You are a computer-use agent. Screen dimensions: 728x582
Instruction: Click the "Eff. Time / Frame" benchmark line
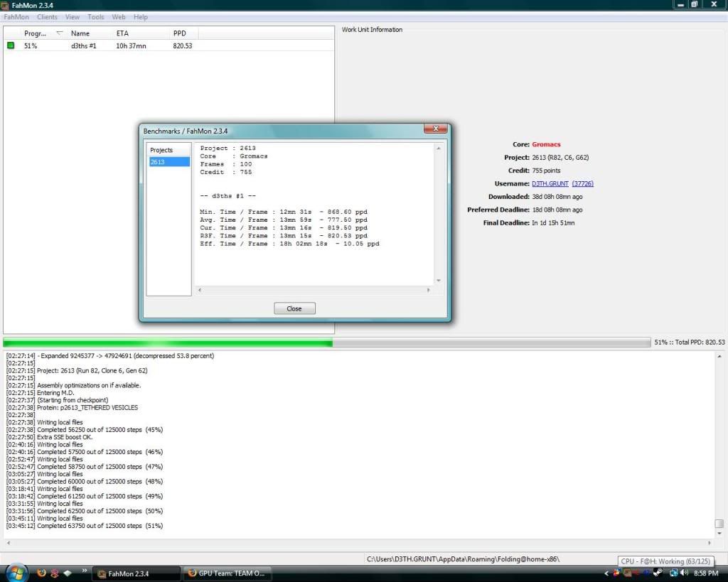click(290, 244)
